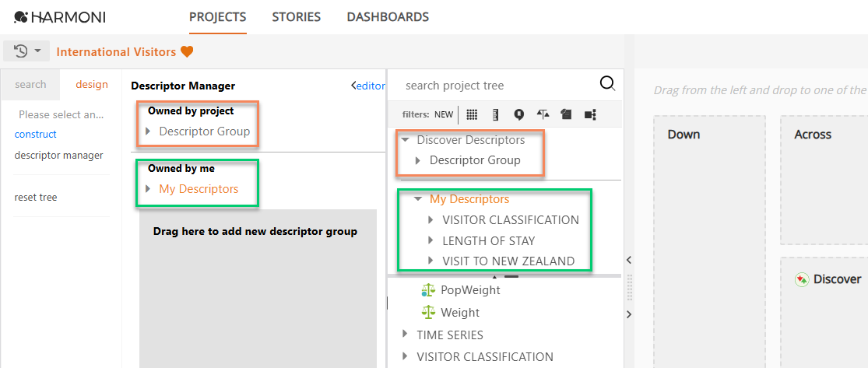Click the reset tree option
This screenshot has width=868, height=368.
[36, 197]
